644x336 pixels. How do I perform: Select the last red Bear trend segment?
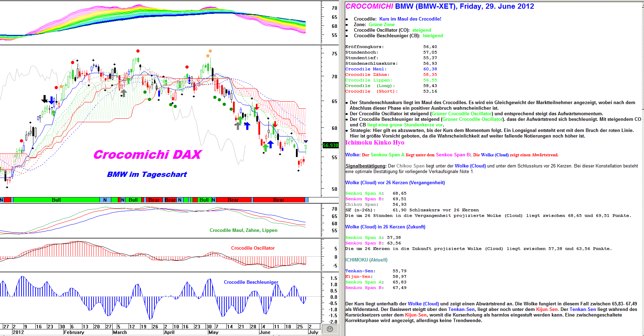pyautogui.click(x=279, y=200)
